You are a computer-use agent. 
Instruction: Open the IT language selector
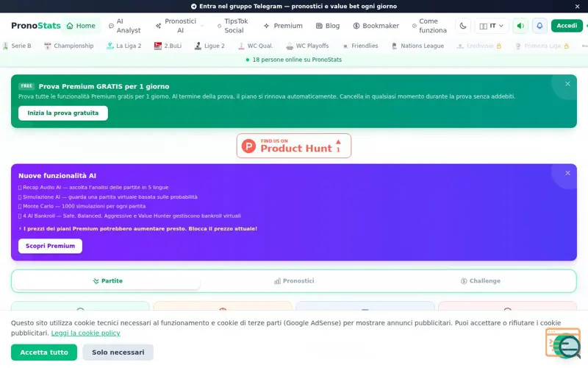pos(492,26)
